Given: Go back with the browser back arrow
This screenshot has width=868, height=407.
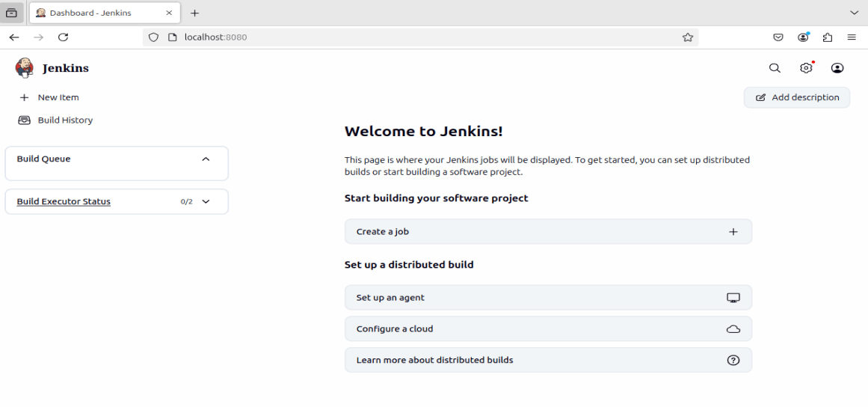Looking at the screenshot, I should pos(14,37).
